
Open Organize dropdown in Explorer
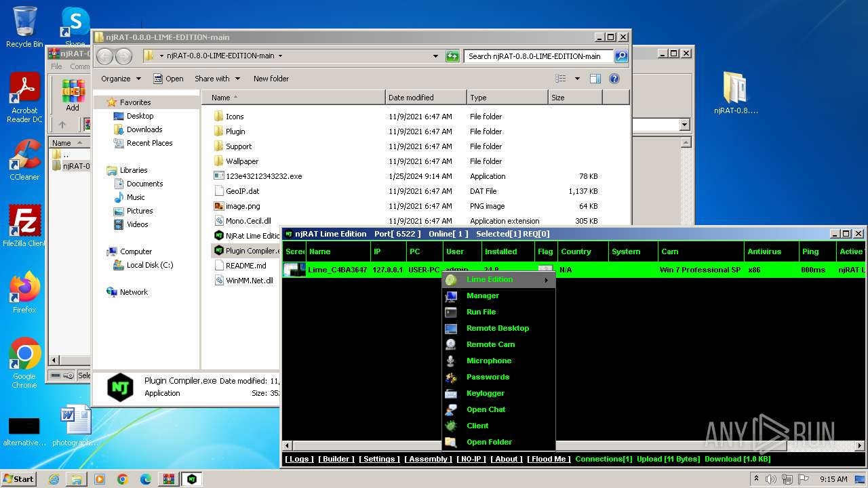tap(121, 79)
